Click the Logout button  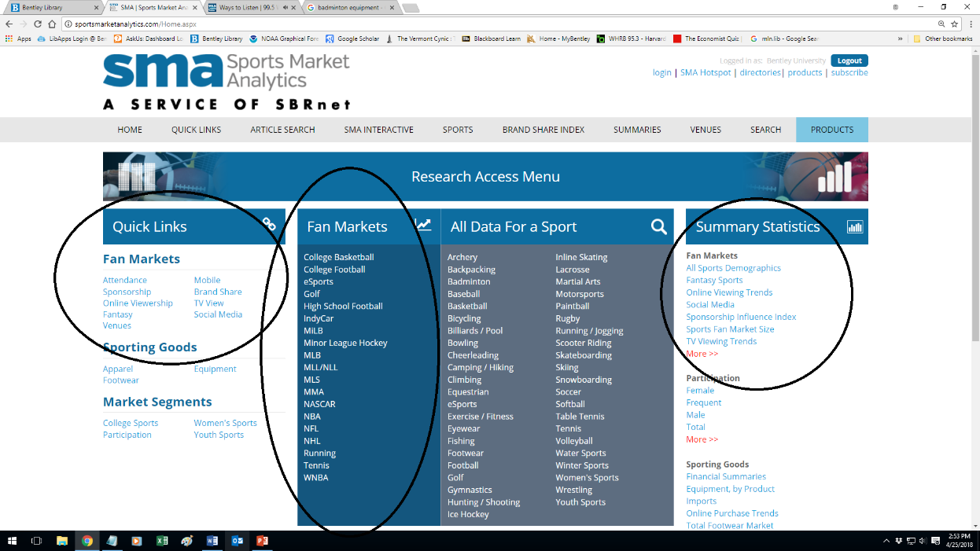point(849,61)
